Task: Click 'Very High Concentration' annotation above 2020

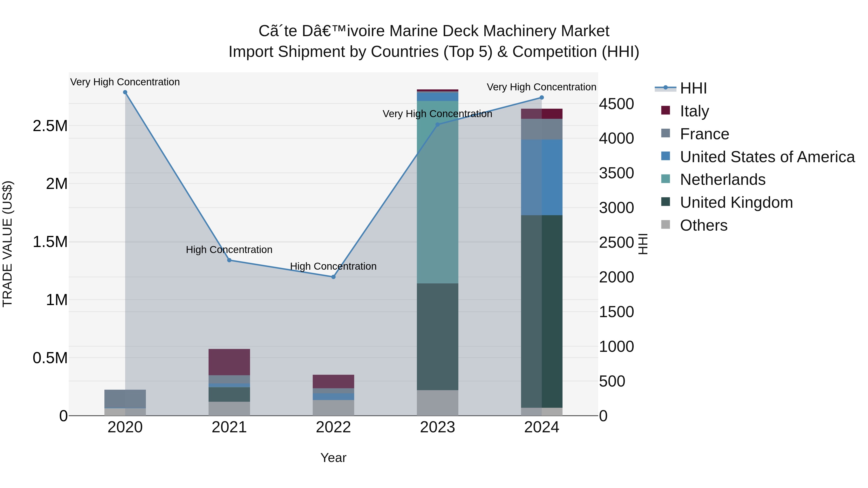Action: [x=125, y=82]
